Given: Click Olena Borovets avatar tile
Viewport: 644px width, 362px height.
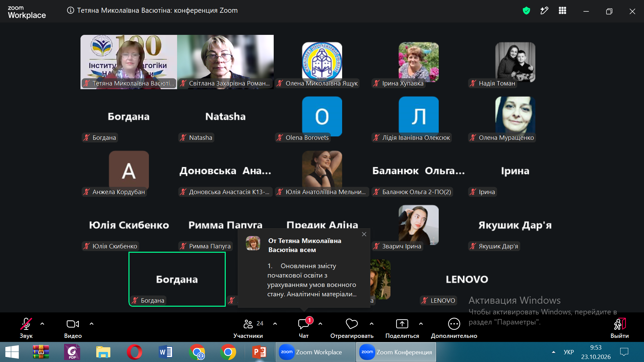Looking at the screenshot, I should click(322, 116).
